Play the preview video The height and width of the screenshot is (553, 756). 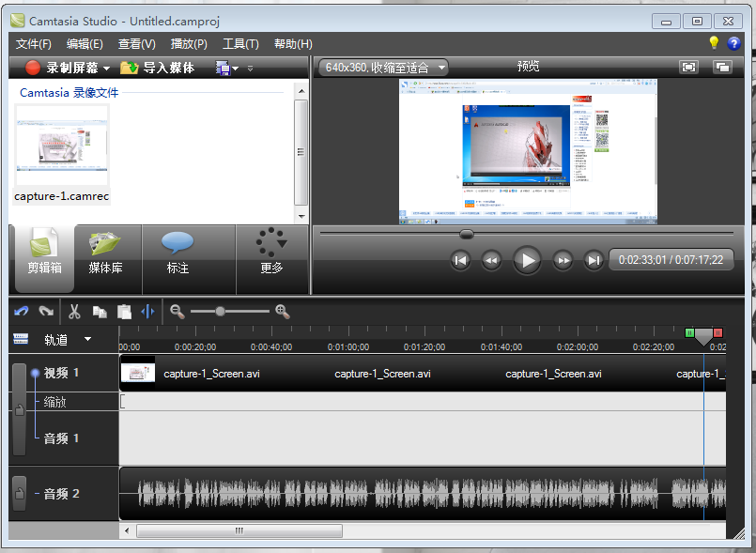click(x=527, y=260)
